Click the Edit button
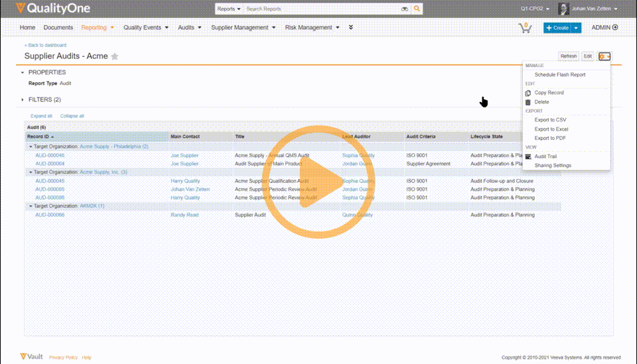This screenshot has width=637, height=364. 587,56
